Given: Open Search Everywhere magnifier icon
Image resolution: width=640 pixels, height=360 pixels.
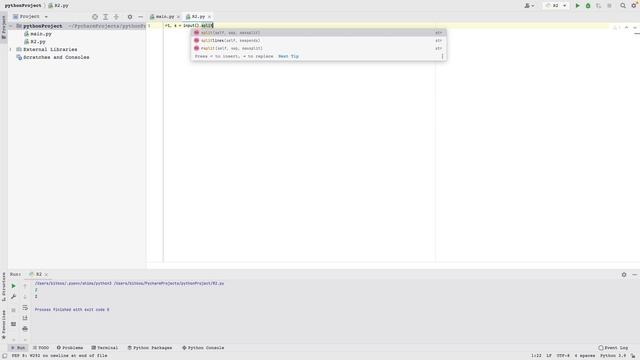Looking at the screenshot, I should [623, 6].
